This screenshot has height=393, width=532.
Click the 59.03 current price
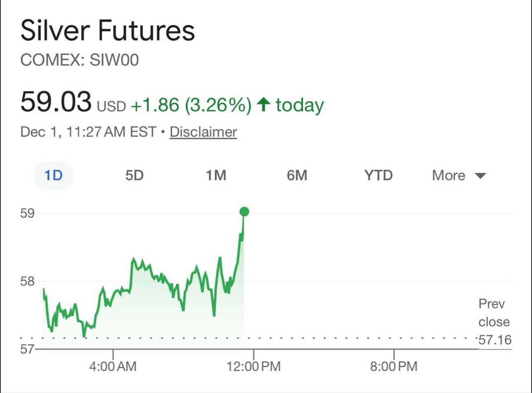56,102
